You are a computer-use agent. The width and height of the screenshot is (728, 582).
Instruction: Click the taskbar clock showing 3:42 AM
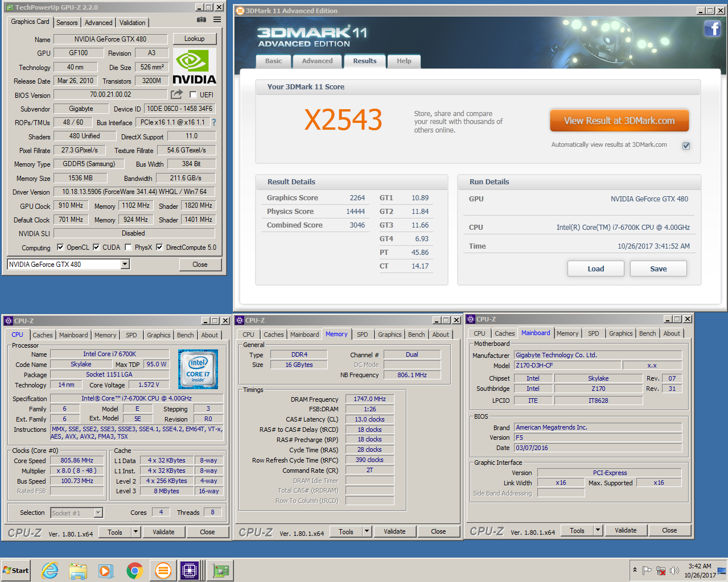pos(700,571)
